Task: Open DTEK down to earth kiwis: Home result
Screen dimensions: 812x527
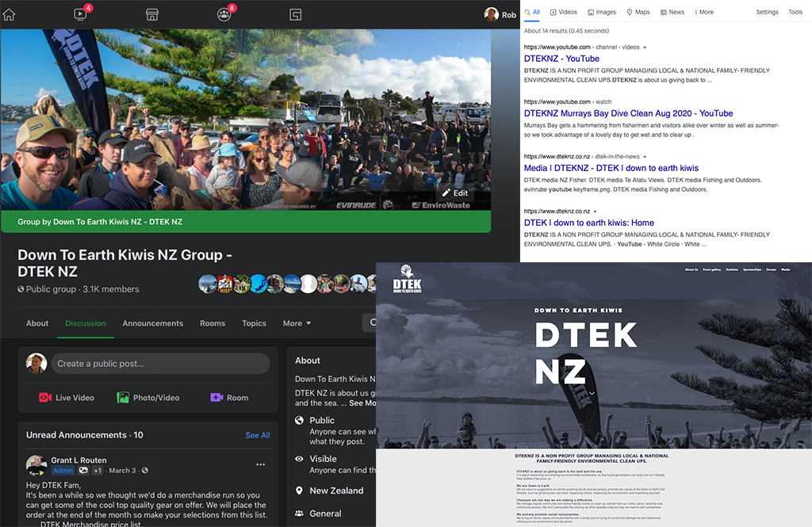Action: tap(589, 223)
